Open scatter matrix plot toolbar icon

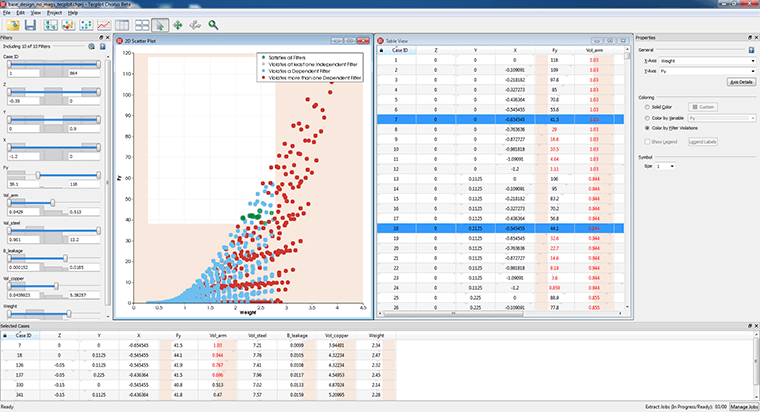pos(50,25)
